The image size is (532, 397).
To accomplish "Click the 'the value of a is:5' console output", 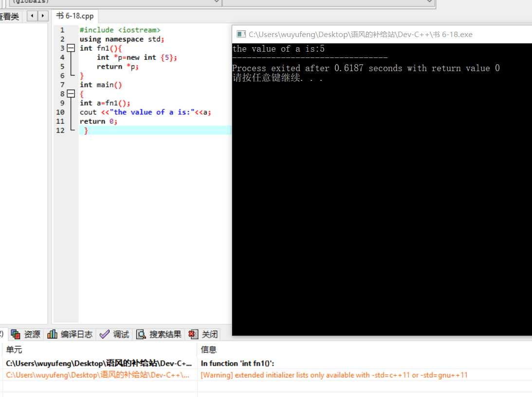I will point(278,49).
